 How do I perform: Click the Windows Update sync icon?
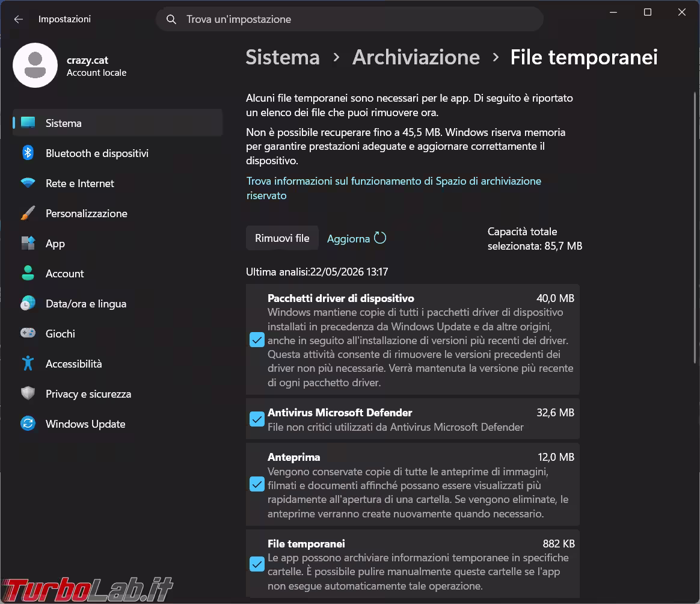click(28, 424)
